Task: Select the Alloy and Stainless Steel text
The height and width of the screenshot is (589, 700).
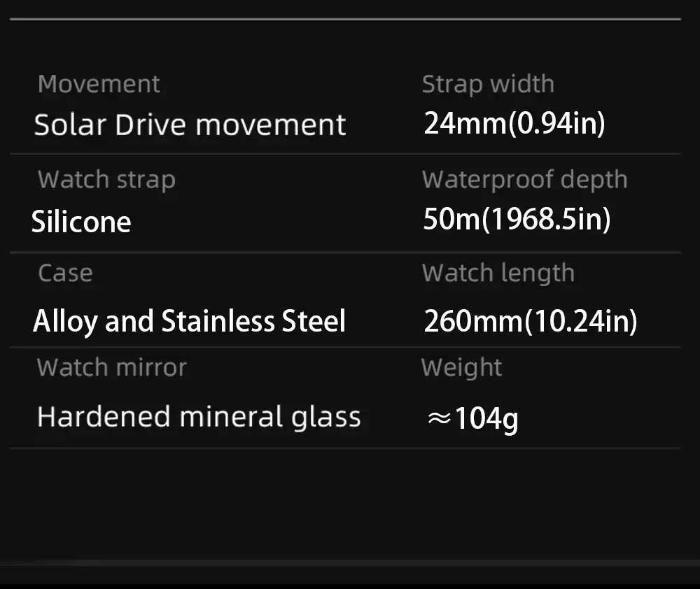Action: click(189, 321)
